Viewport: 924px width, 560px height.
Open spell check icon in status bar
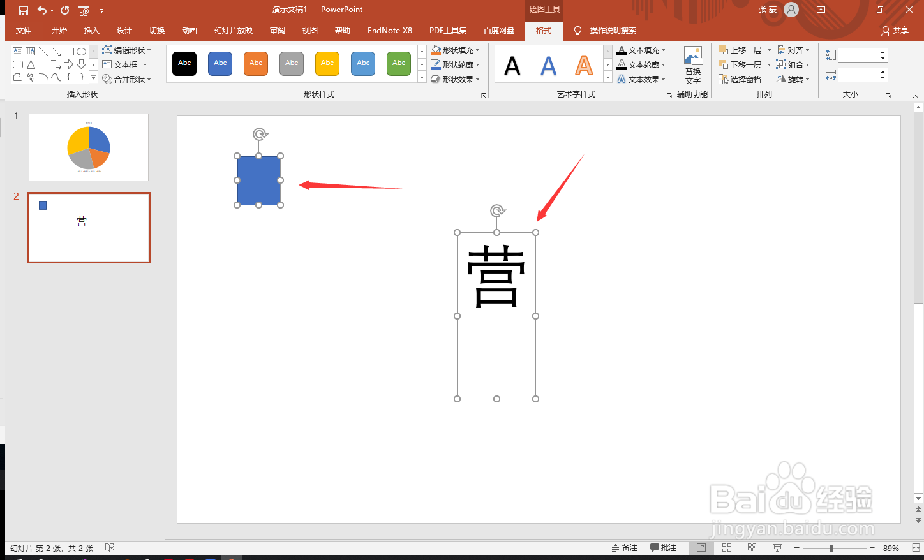[110, 548]
